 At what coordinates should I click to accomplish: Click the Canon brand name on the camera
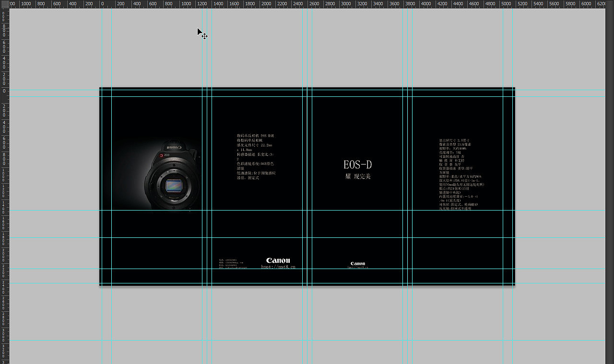point(174,147)
